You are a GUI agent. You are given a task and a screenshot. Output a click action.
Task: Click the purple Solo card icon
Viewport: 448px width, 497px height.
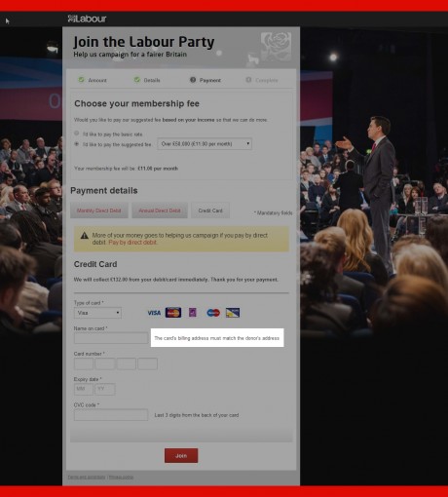tap(193, 313)
